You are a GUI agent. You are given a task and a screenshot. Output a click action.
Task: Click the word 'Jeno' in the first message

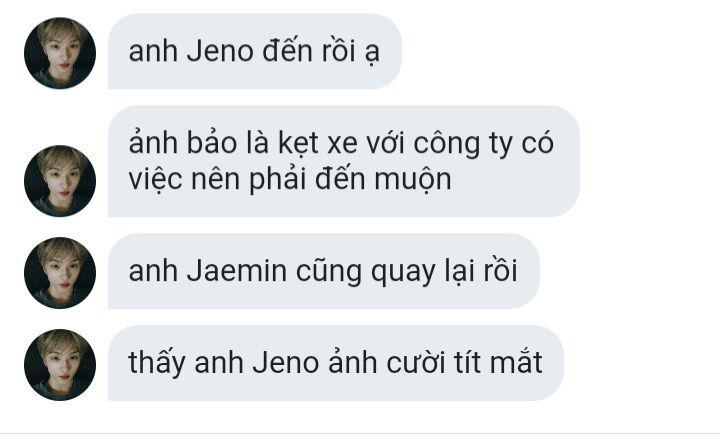[220, 51]
